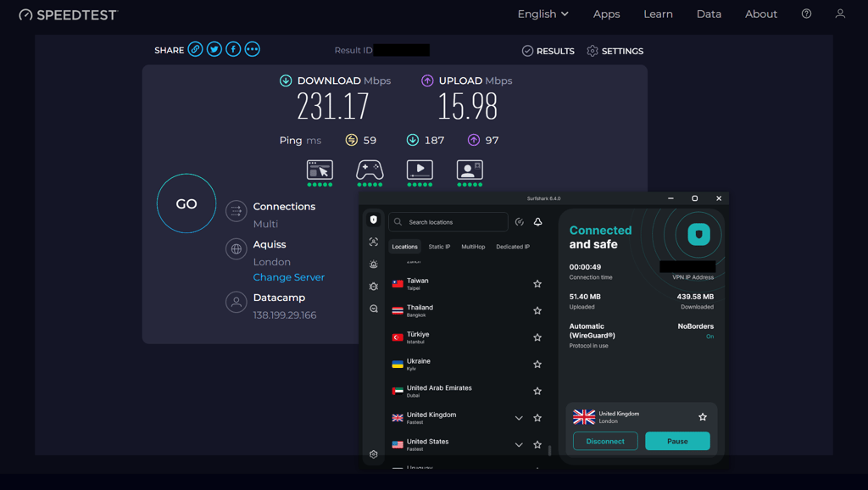Open the Surfshark Alert sidebar icon
868x490 pixels.
(374, 264)
